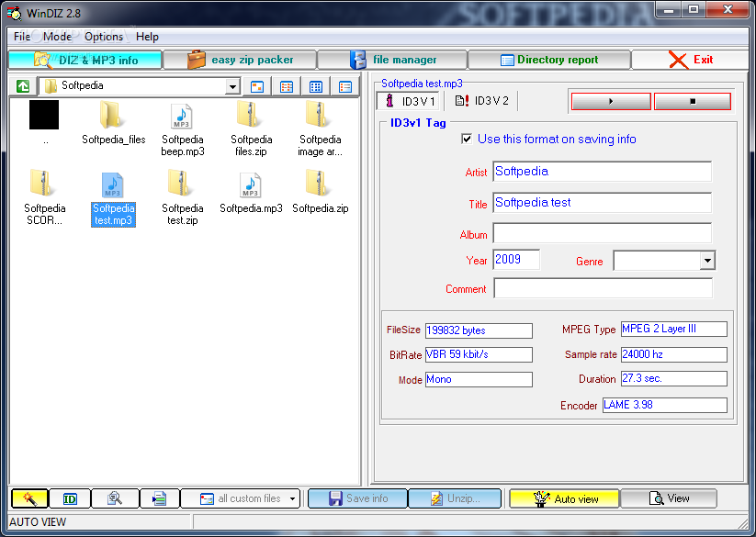Open the Mode menu
756x537 pixels.
point(57,37)
